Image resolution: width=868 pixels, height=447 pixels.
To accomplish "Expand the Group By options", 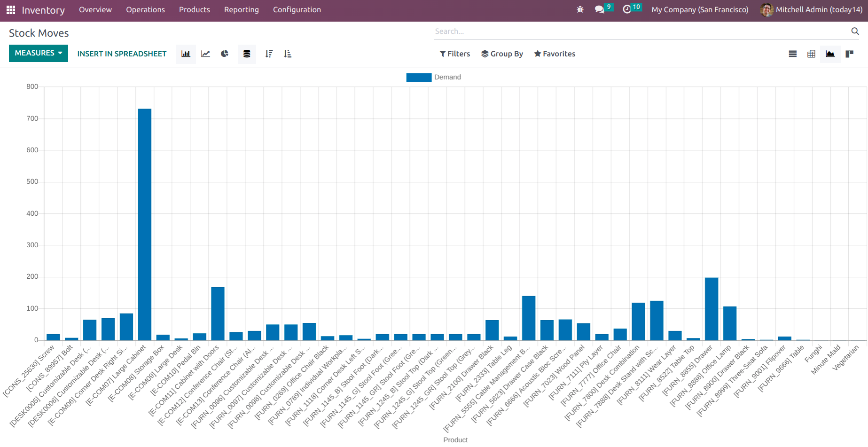I will coord(502,54).
